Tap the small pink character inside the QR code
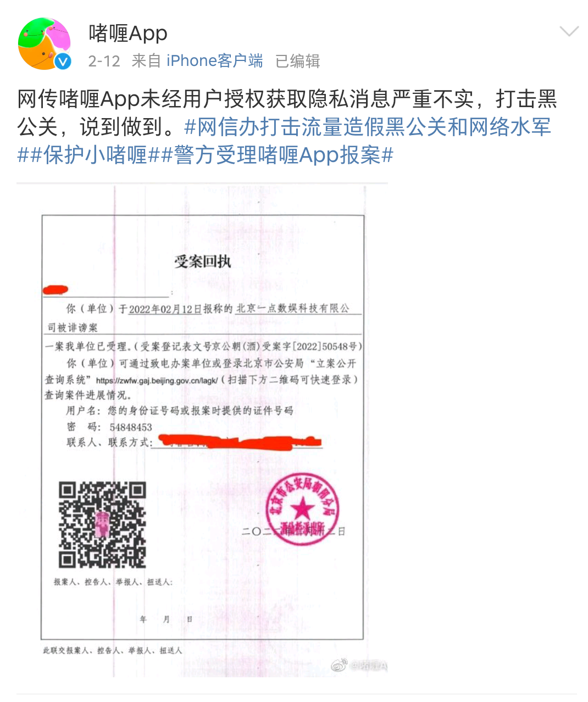 (102, 524)
